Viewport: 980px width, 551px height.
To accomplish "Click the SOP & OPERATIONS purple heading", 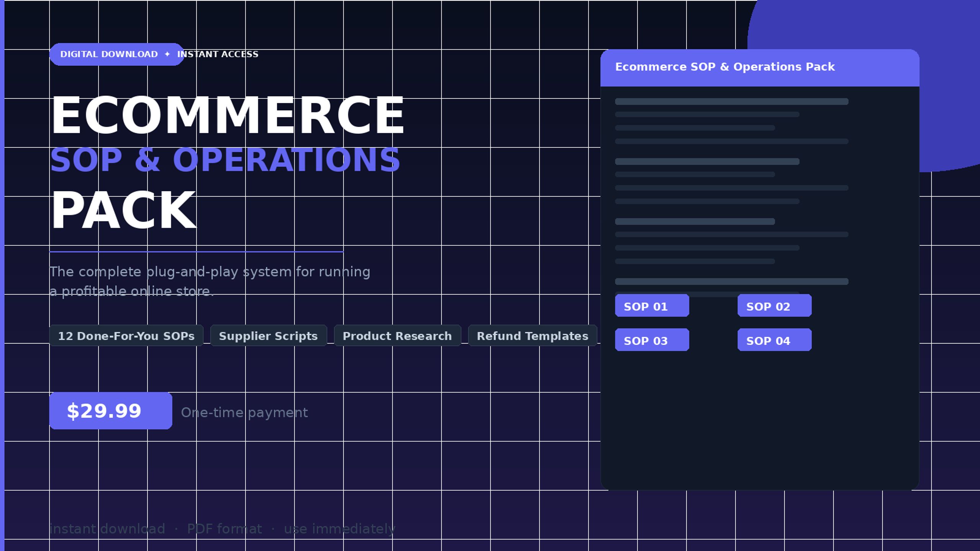I will [x=225, y=160].
